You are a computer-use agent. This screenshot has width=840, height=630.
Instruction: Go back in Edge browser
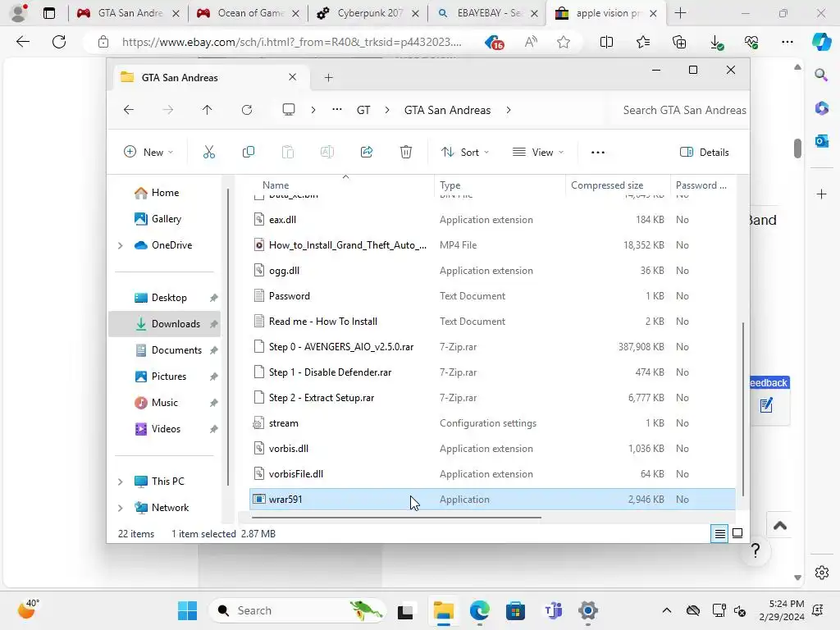pyautogui.click(x=23, y=42)
